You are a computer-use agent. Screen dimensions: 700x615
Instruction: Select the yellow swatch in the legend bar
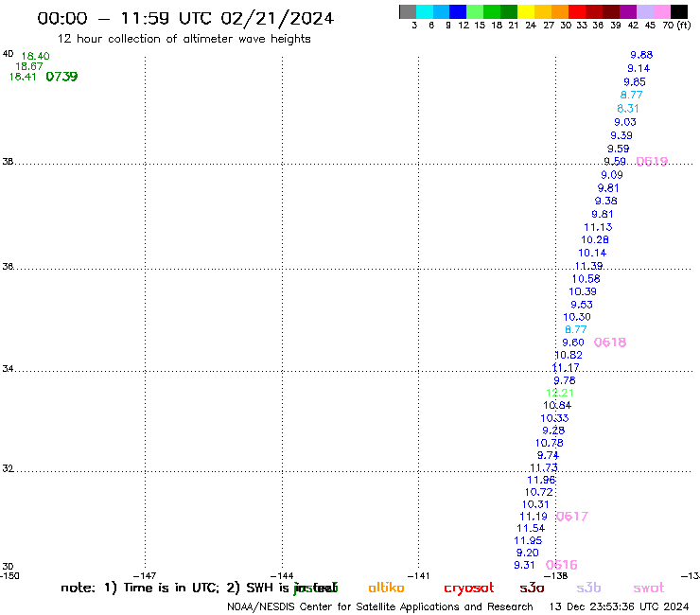point(525,11)
